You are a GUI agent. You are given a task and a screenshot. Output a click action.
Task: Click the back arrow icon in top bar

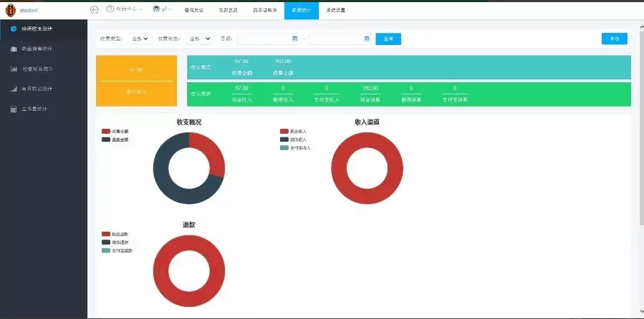95,10
